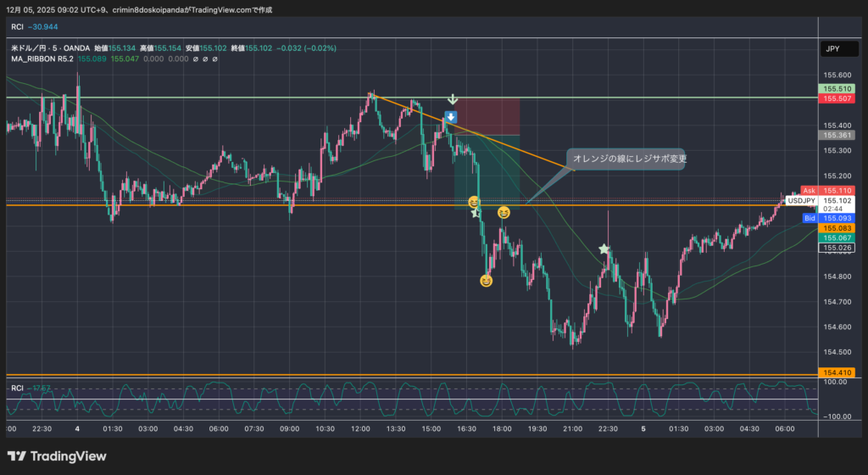Click the 154.410 orange price label

tap(836, 372)
